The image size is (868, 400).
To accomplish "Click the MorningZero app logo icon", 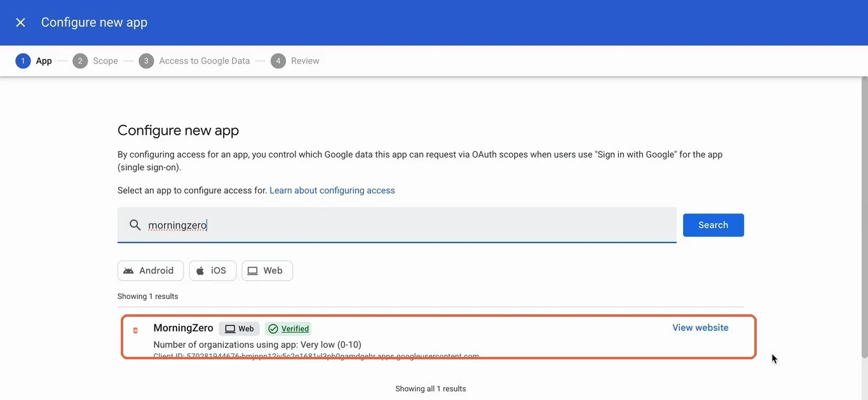I will [135, 330].
